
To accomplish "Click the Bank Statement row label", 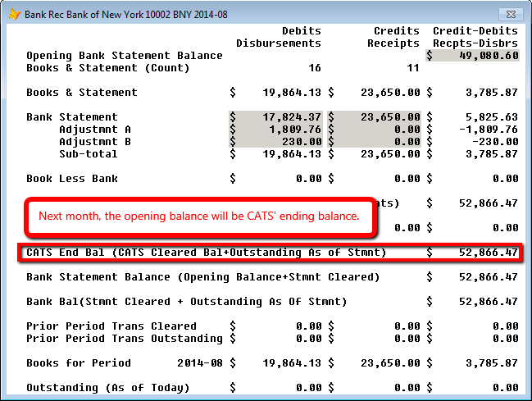I will coord(72,116).
